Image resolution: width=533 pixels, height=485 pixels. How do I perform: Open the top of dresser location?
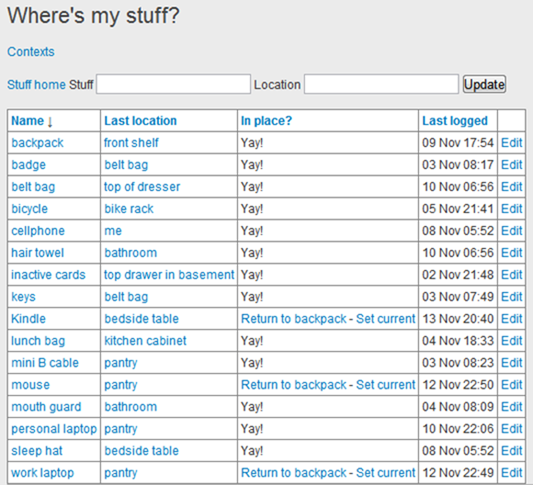142,187
